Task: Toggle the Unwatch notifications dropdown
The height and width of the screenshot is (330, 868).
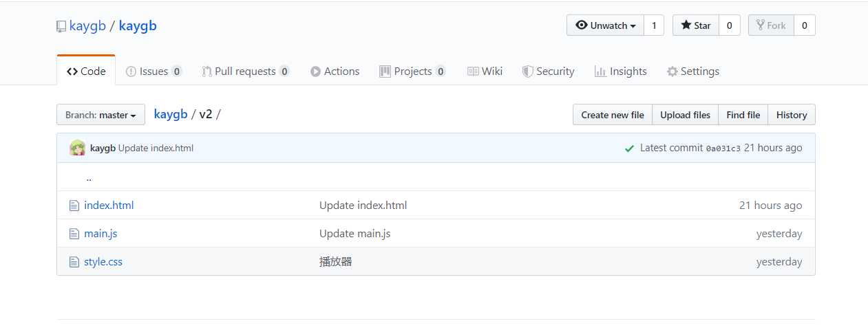Action: (605, 25)
